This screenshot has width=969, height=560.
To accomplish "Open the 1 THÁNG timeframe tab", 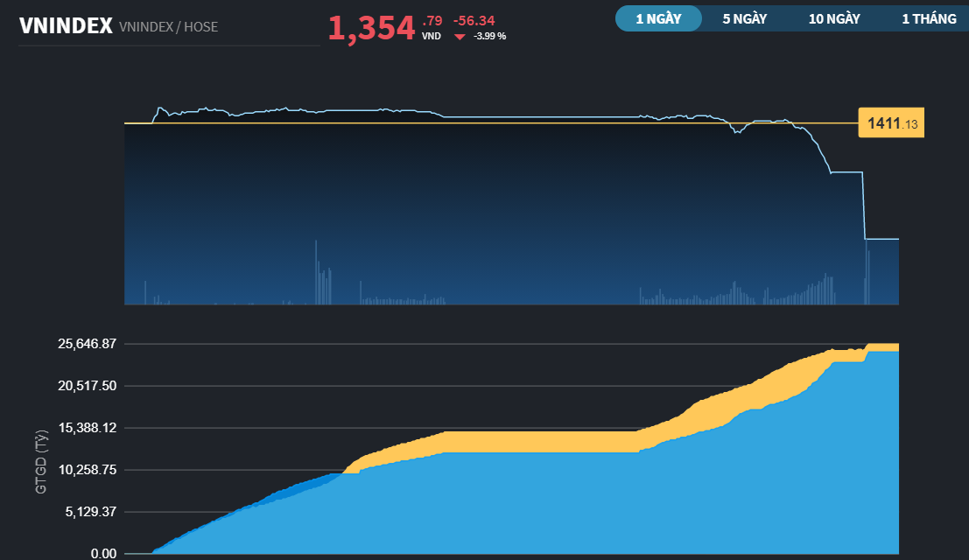I will click(x=929, y=18).
